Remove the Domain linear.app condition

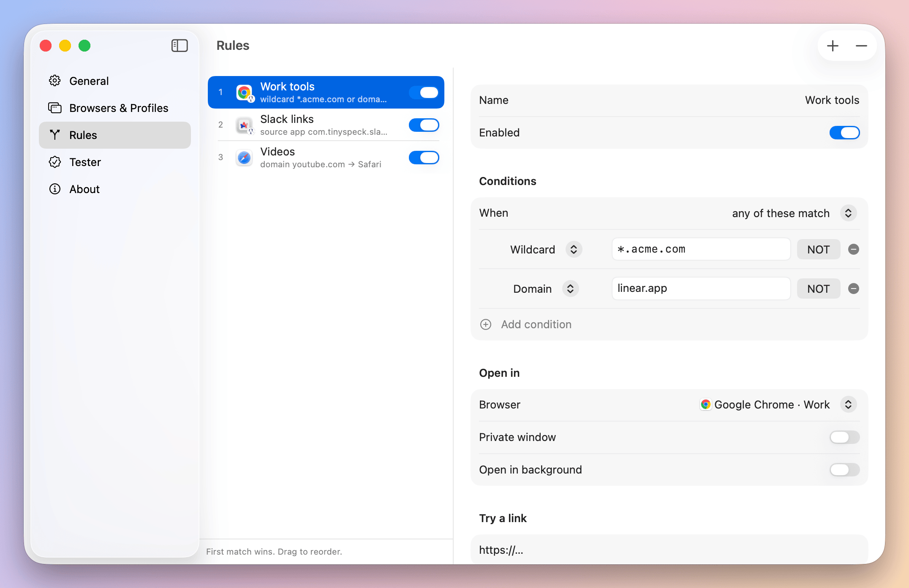(854, 289)
